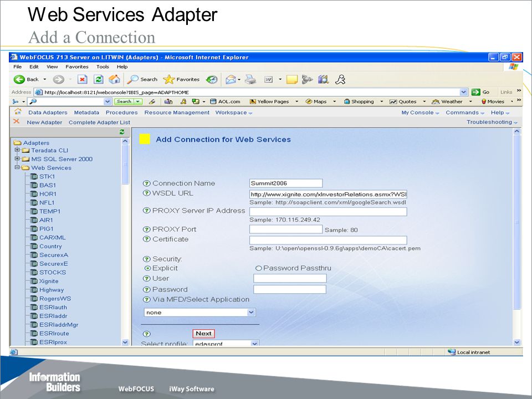Click the Home page house icon
Viewport: 532px width, 399px height.
click(x=114, y=79)
